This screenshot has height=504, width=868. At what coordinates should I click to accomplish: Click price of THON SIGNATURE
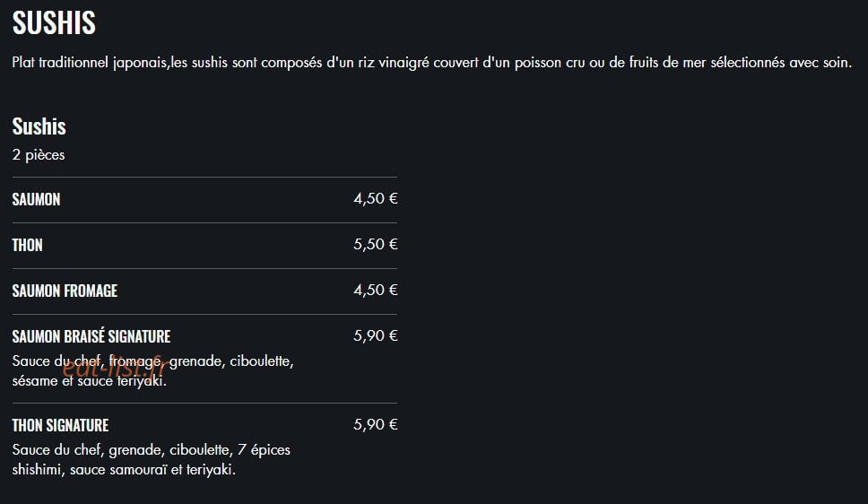click(376, 425)
